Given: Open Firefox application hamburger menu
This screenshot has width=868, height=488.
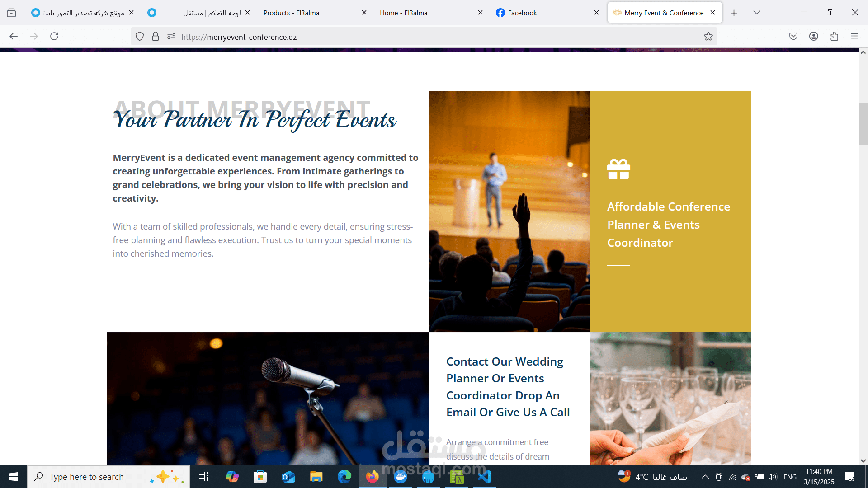Looking at the screenshot, I should click(x=854, y=36).
